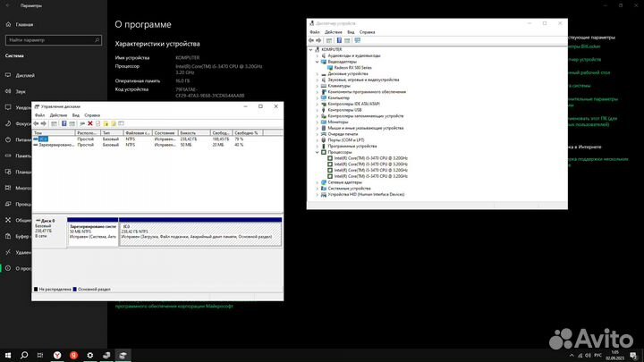644x362 pixels.
Task: Click Дисплей in the Settings sidebar
Action: (25, 75)
